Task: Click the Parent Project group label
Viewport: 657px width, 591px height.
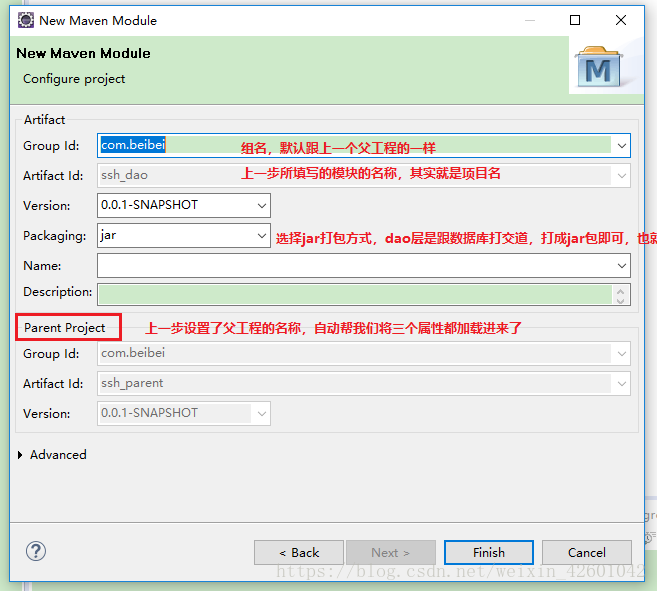Action: tap(65, 327)
